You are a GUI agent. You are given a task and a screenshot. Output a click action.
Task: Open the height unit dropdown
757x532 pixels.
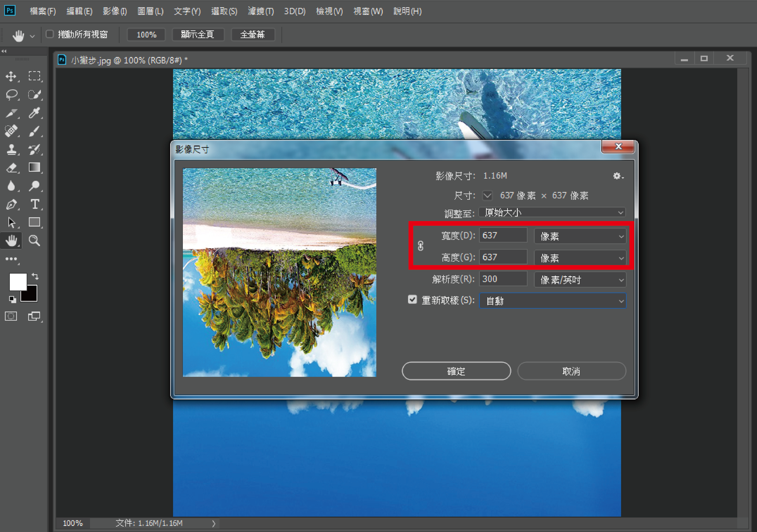(x=580, y=258)
